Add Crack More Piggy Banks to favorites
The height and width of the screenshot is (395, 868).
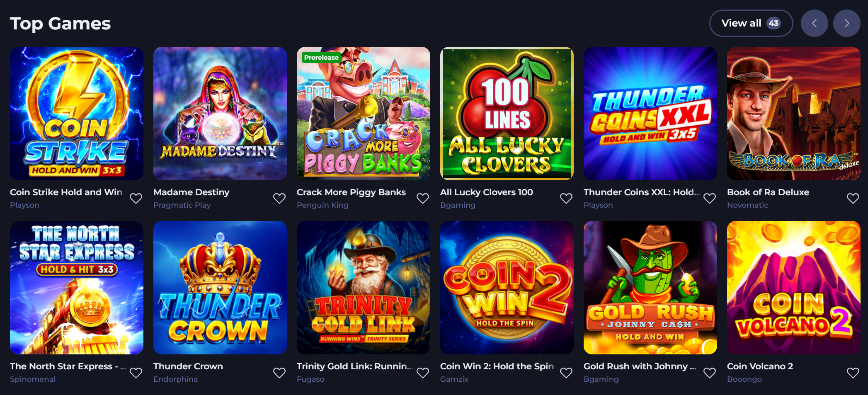423,199
